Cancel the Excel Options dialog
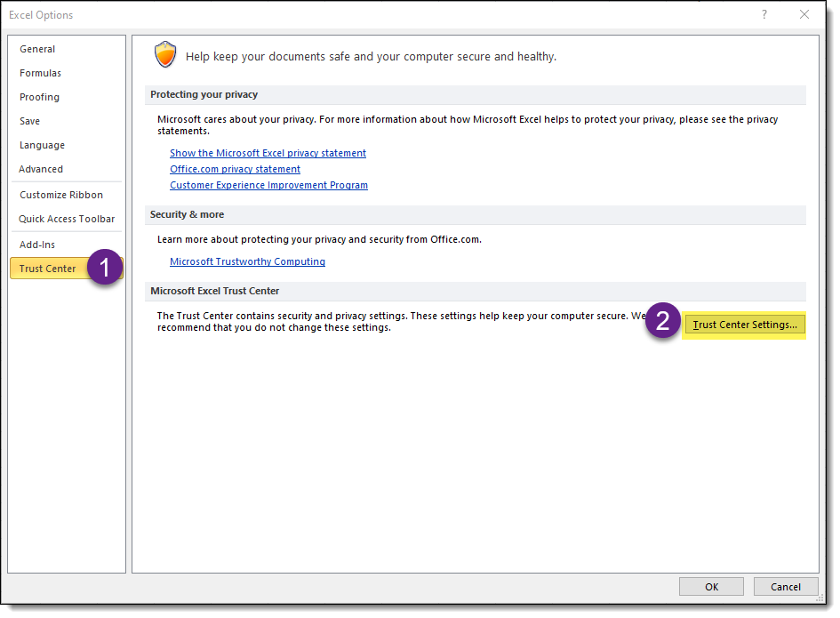 (x=786, y=587)
